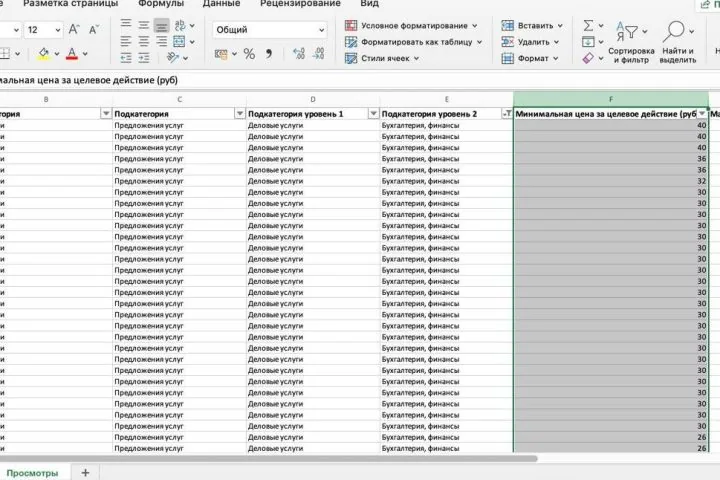The height and width of the screenshot is (480, 720).
Task: Select column D header
Action: coord(313,99)
